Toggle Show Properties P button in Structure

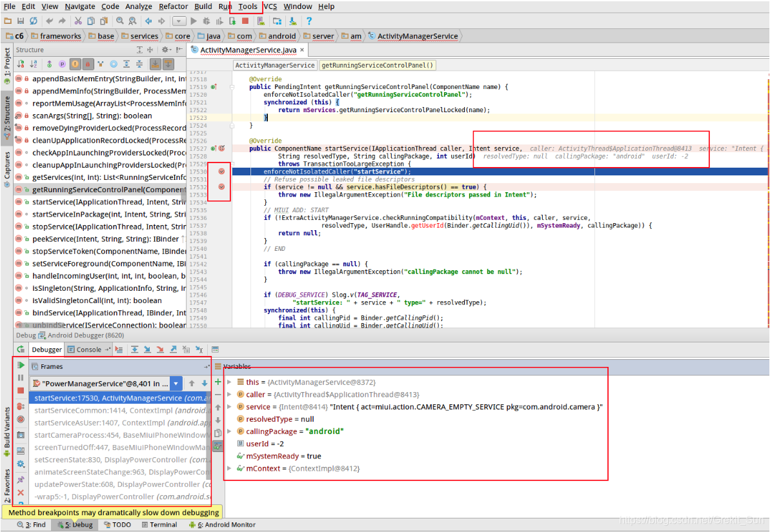coord(63,64)
